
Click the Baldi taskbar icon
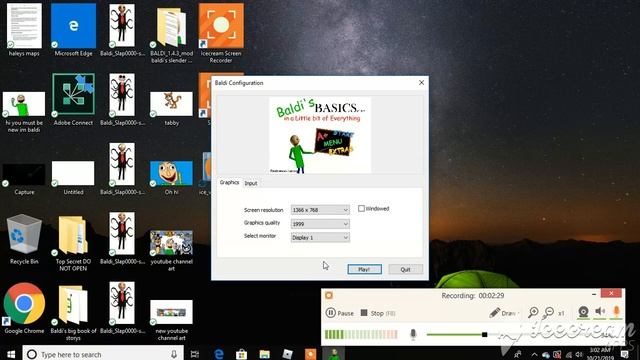333,354
